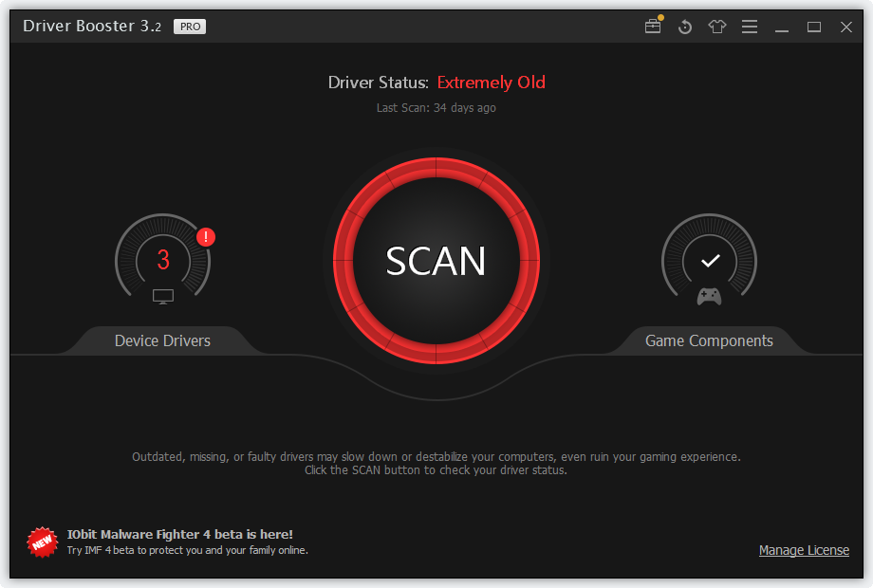The image size is (873, 588).
Task: Start the big red SCAN button
Action: (x=436, y=261)
